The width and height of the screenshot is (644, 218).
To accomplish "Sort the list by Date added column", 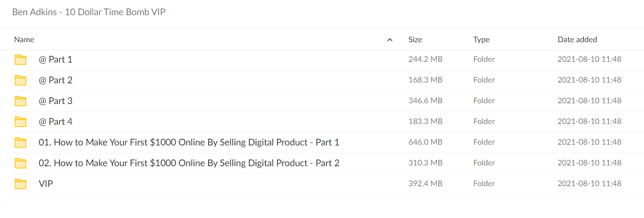I will click(577, 40).
